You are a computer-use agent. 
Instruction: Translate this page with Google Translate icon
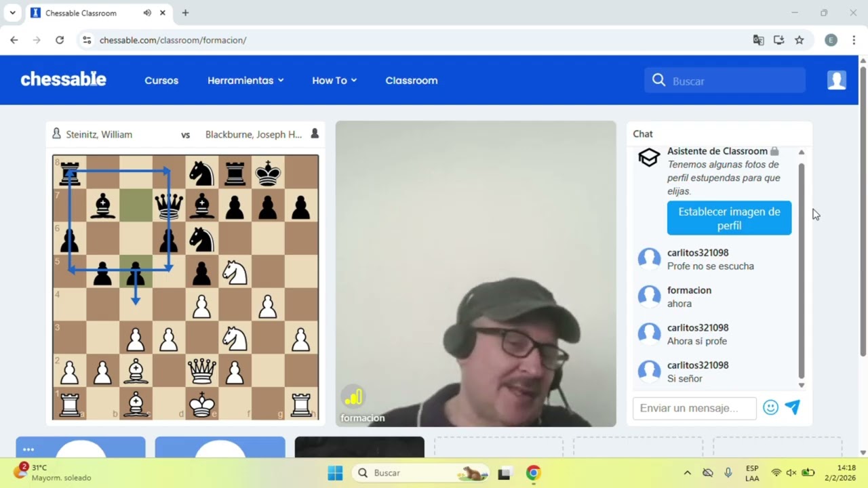[758, 40]
